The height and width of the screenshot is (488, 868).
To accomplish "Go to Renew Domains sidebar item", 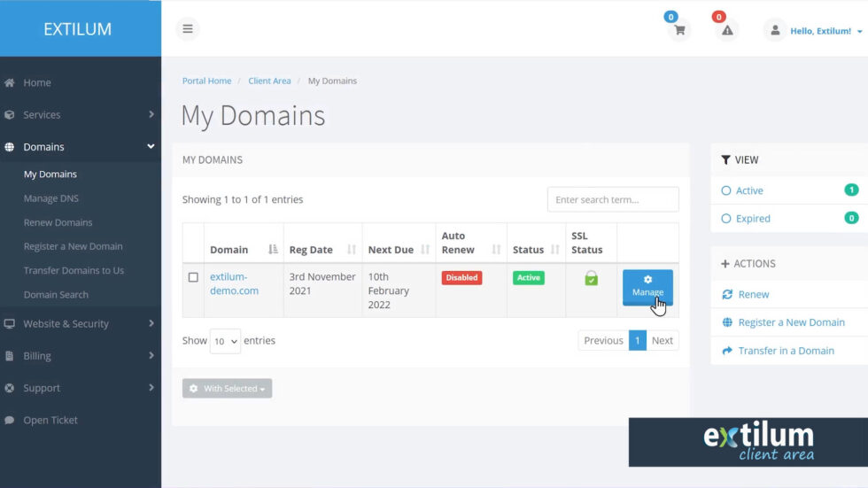I will pos(58,222).
